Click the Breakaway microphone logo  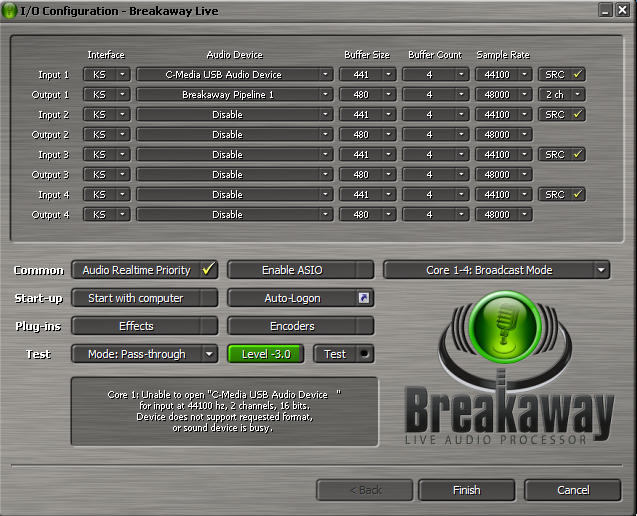click(x=505, y=327)
